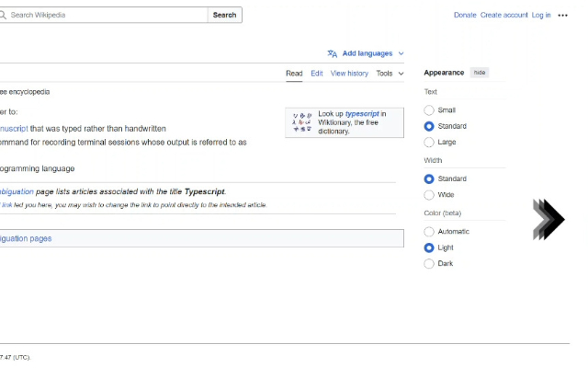Viewport: 588px width, 368px height.
Task: Open the View history tab
Action: tap(349, 74)
